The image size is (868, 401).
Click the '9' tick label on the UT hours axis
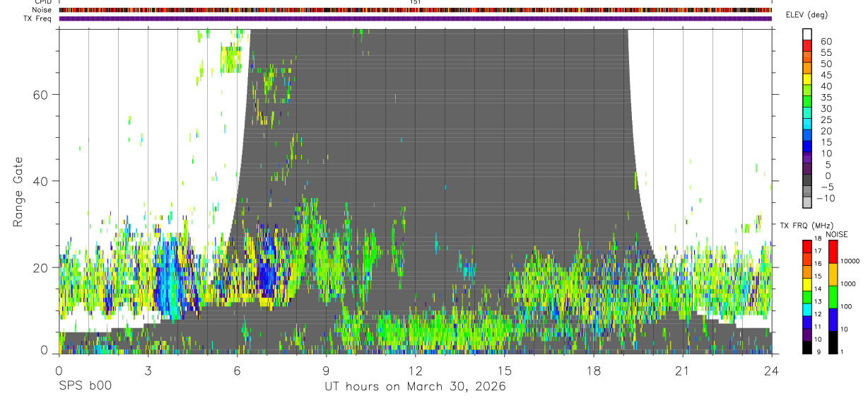coord(326,371)
